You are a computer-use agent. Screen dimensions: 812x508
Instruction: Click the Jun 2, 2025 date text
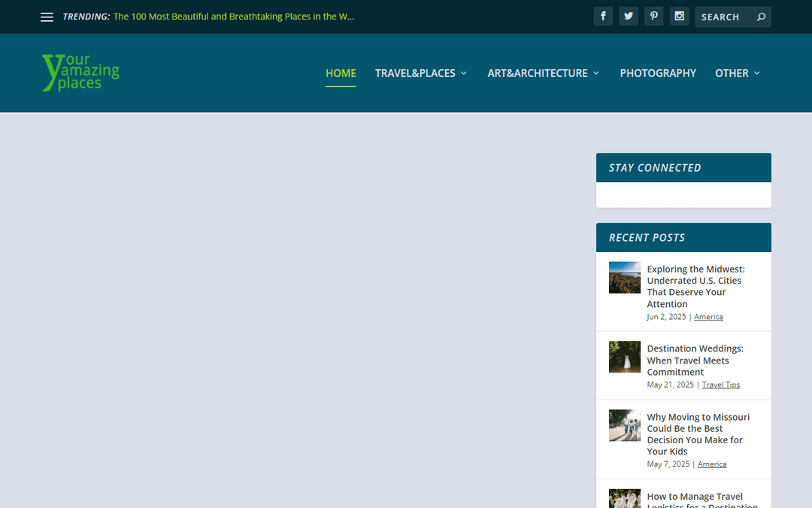coord(666,317)
